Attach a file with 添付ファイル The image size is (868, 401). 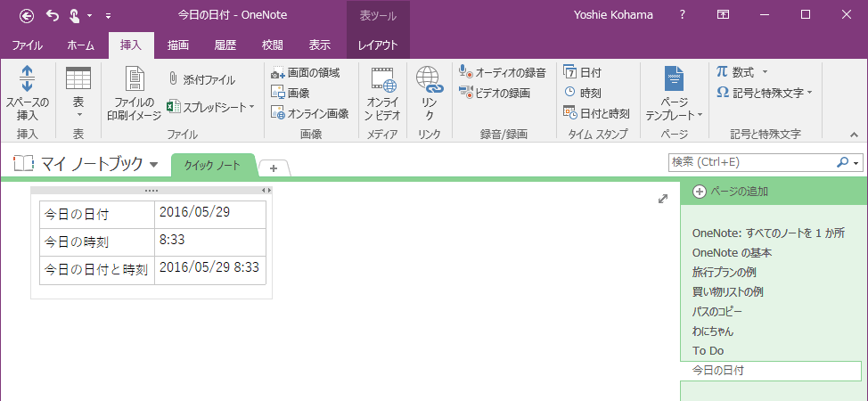[201, 80]
